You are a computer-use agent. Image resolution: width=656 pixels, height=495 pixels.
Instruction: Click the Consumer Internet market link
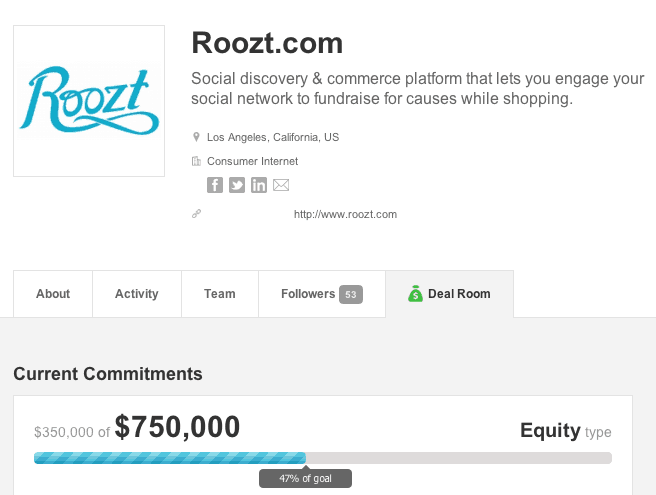pyautogui.click(x=252, y=161)
